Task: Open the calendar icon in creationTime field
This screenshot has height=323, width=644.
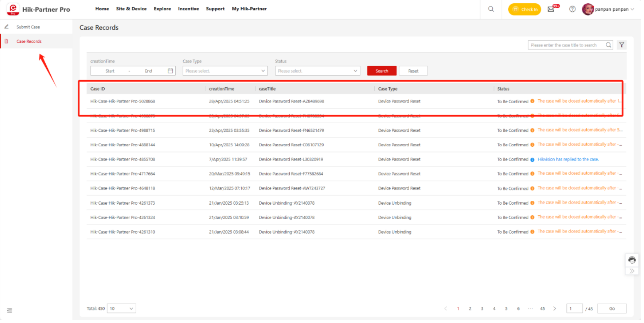Action: [170, 70]
